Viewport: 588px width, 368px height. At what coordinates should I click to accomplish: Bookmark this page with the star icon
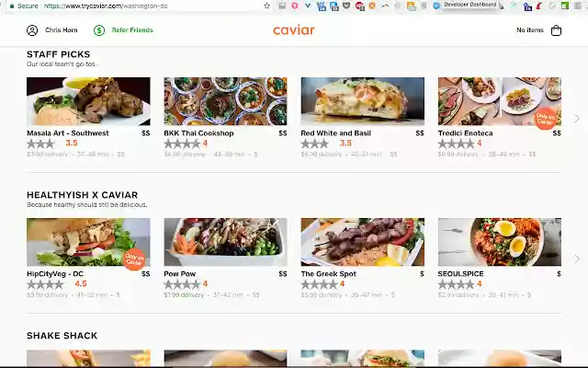(266, 6)
